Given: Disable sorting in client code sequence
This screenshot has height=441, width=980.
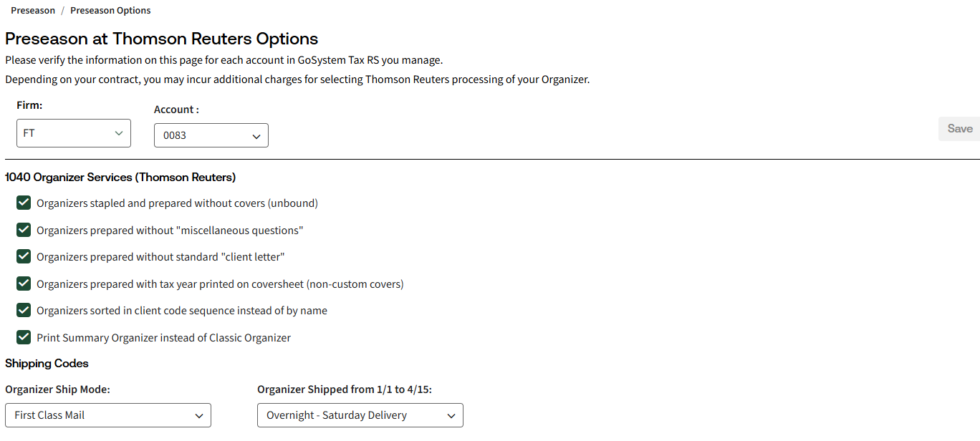Looking at the screenshot, I should [24, 310].
